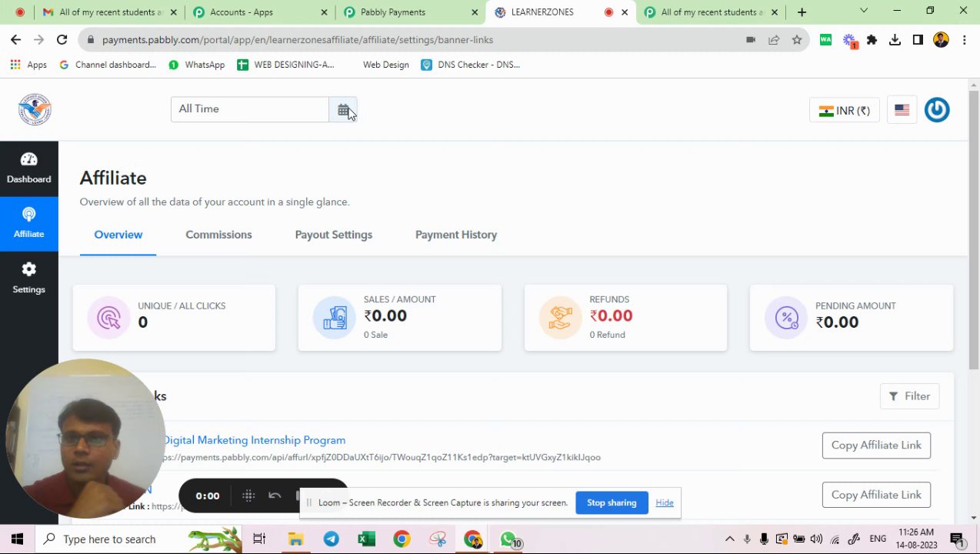The width and height of the screenshot is (980, 554).
Task: Click Stop sharing in Loom bar
Action: [x=612, y=503]
